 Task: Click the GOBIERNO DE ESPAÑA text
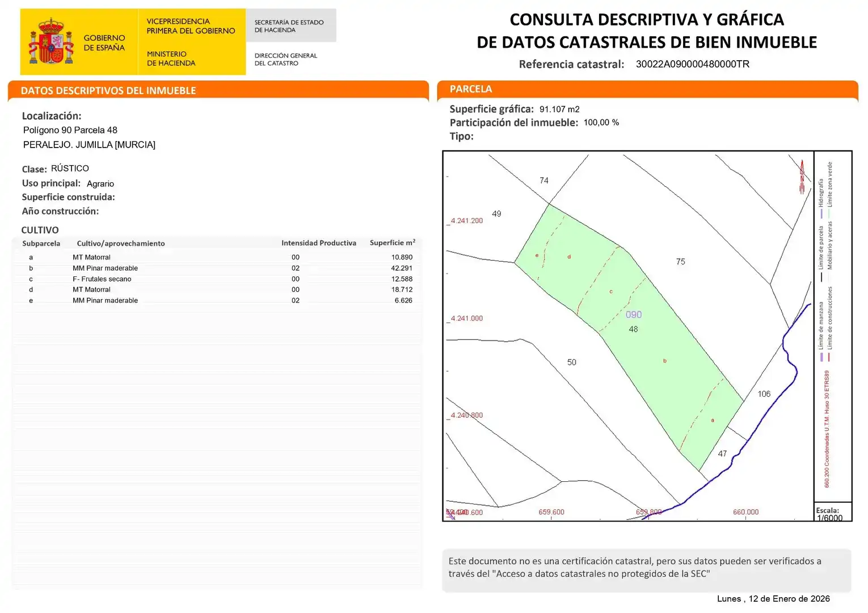[x=104, y=43]
